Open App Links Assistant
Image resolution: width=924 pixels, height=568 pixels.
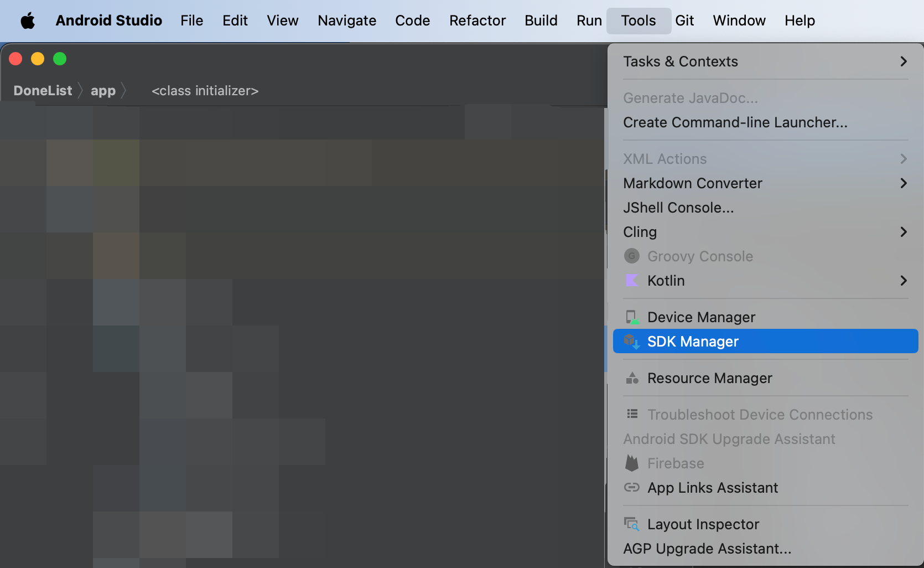point(766,488)
